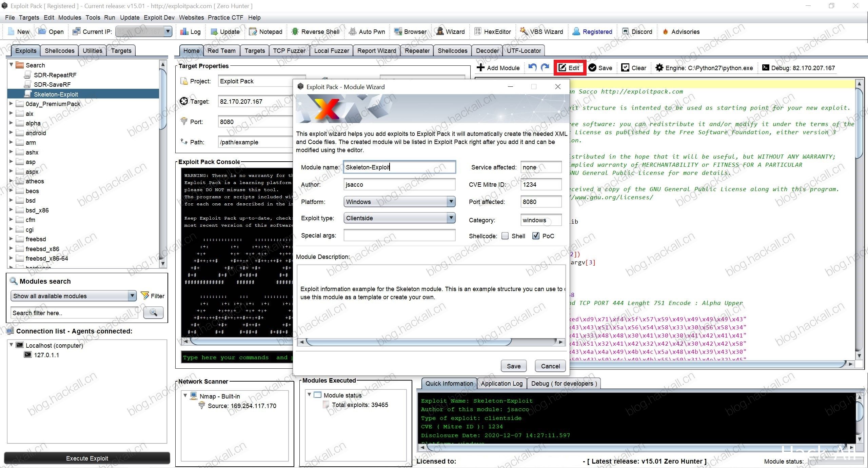Image resolution: width=868 pixels, height=468 pixels.
Task: Click the Debug target indicator
Action: (x=798, y=68)
